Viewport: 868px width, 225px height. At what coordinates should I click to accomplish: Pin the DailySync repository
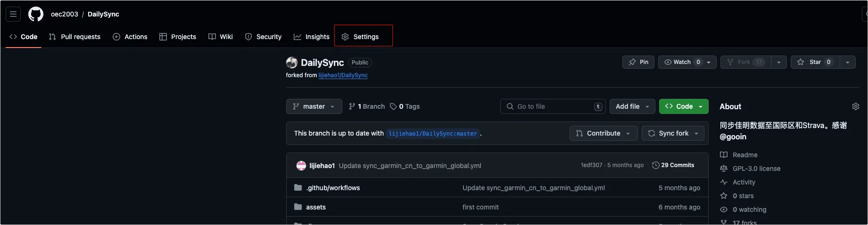(x=638, y=62)
